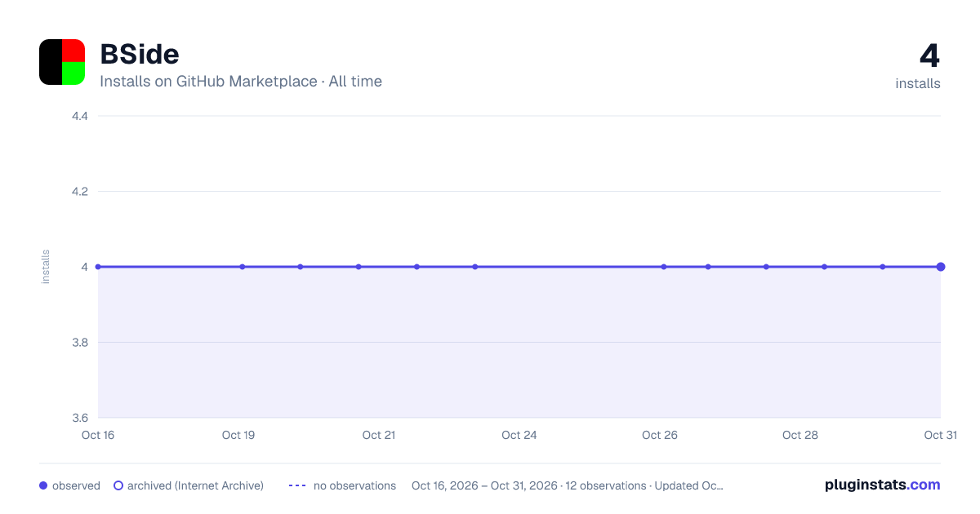
Task: Click the Oct 21 x-axis label
Action: 379,435
